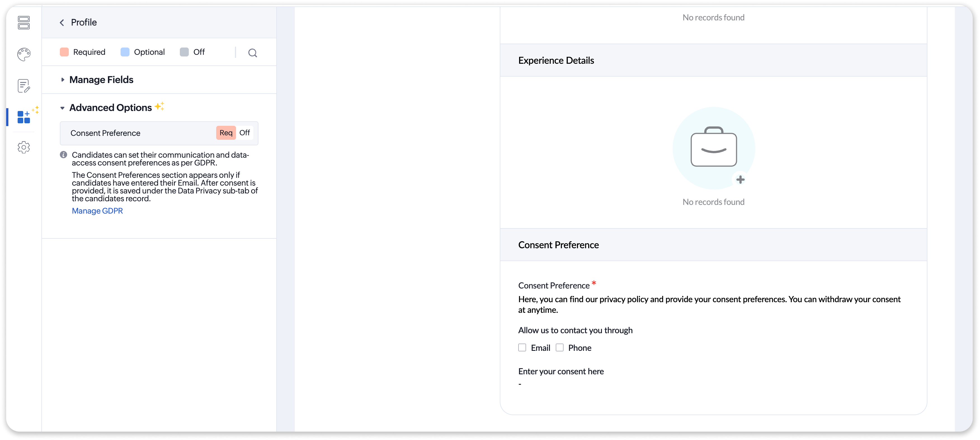Open the layout sections sidebar icon

coord(23,22)
